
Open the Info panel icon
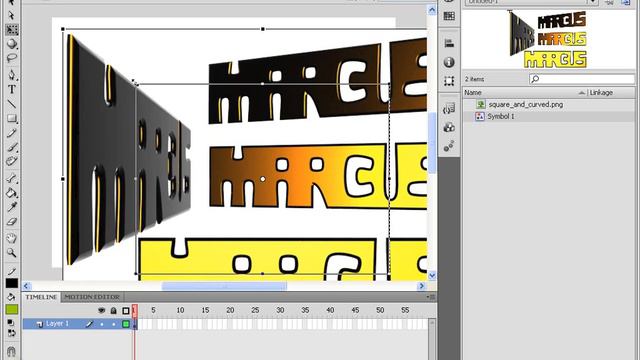coord(449,62)
